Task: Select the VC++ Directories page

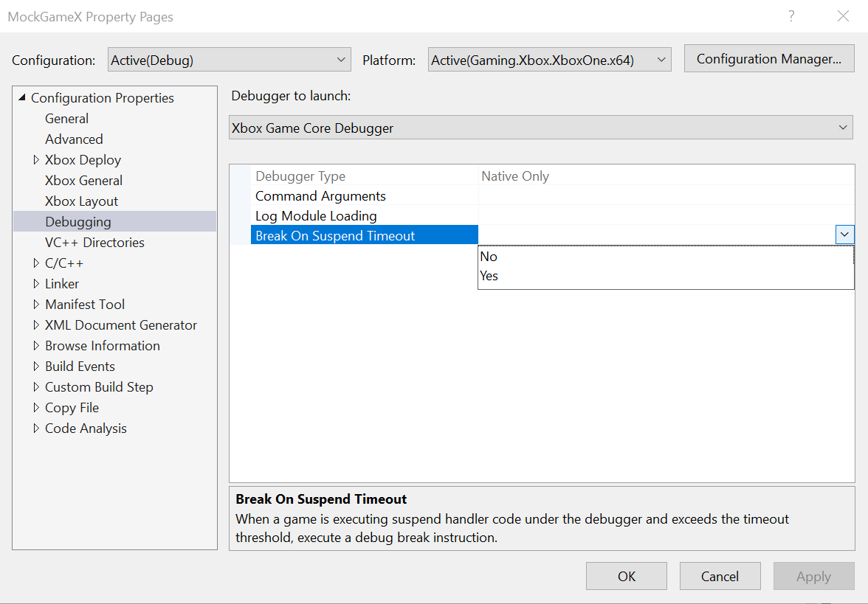Action: (x=94, y=242)
